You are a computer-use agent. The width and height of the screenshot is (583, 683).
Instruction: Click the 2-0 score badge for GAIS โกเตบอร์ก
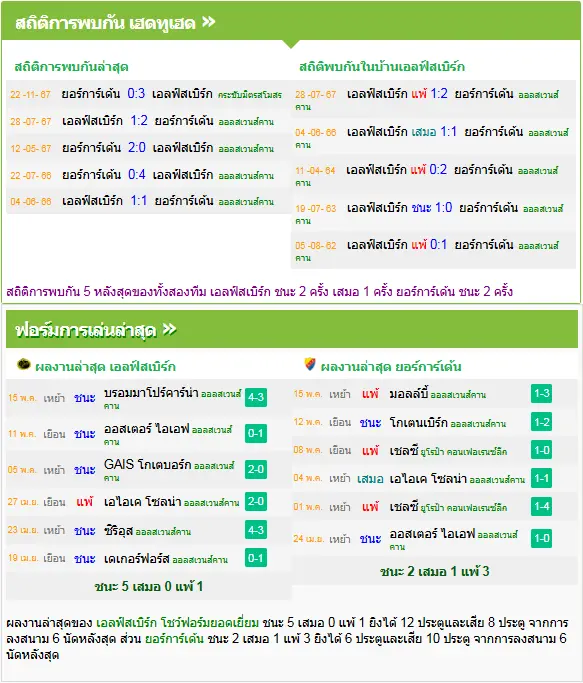click(256, 470)
